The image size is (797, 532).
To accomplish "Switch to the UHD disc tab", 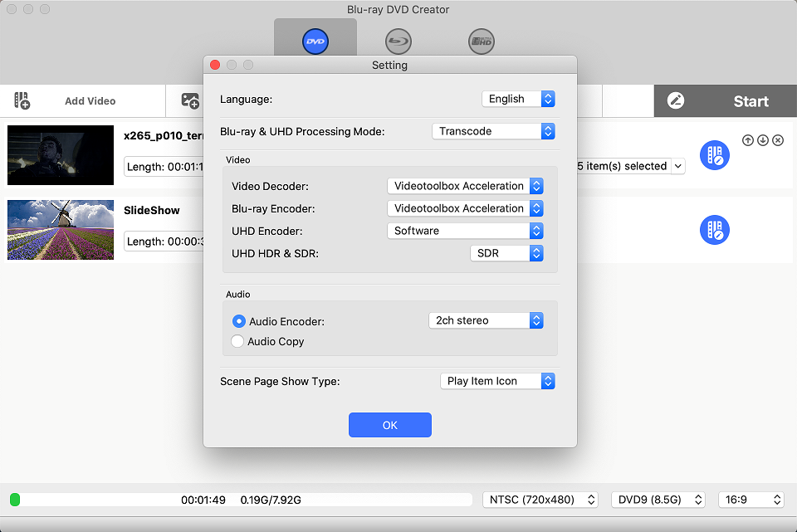I will pyautogui.click(x=482, y=41).
